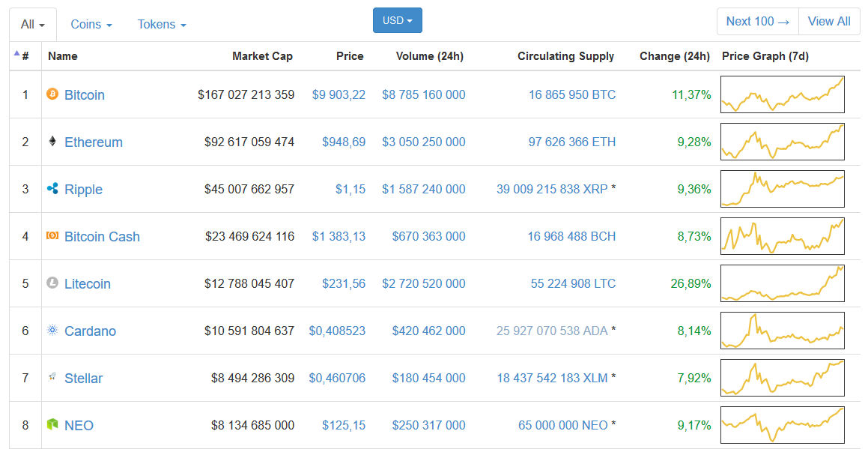Click the # rank column header
868x449 pixels.
(x=25, y=56)
